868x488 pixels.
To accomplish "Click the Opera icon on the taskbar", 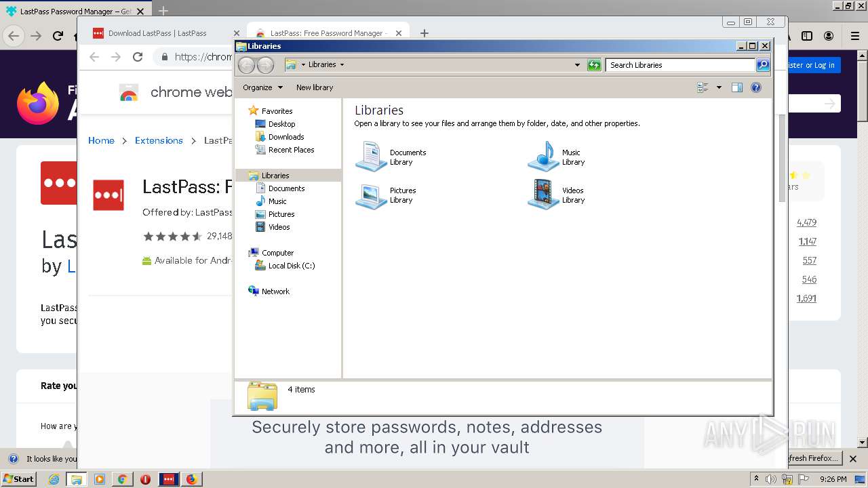I will 145,479.
